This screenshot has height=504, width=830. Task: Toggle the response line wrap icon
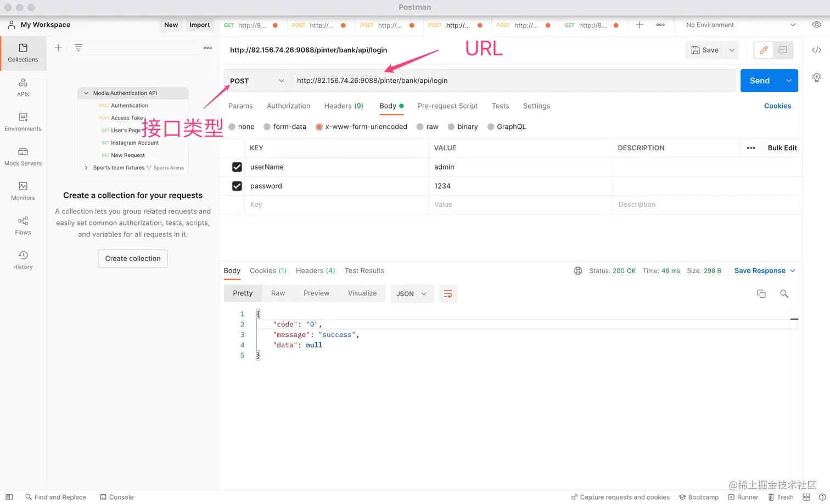(x=448, y=294)
